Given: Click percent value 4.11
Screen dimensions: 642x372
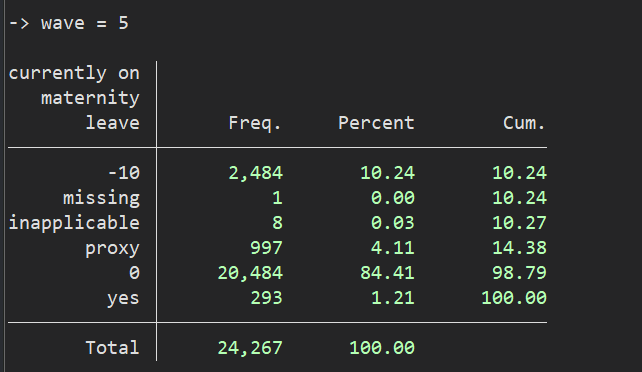Looking at the screenshot, I should point(393,248).
